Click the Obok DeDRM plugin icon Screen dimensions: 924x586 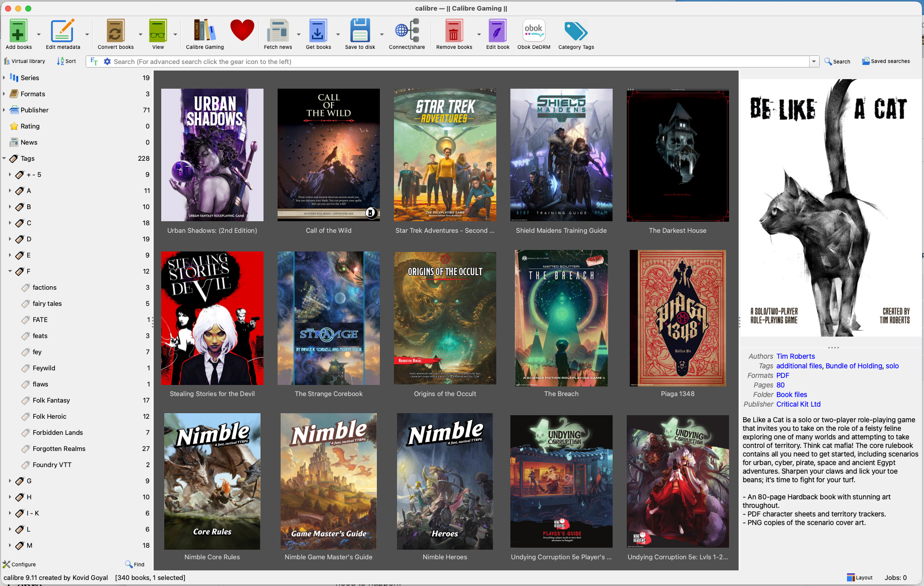(534, 31)
